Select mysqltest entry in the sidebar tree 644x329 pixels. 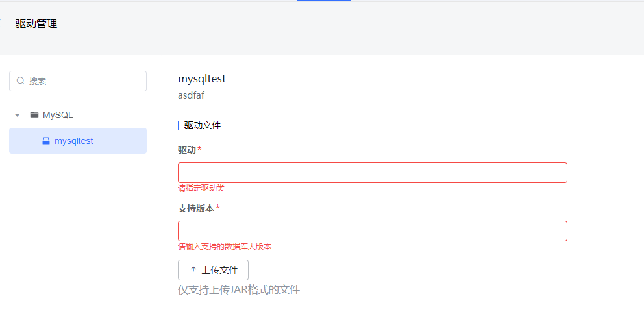pos(78,141)
